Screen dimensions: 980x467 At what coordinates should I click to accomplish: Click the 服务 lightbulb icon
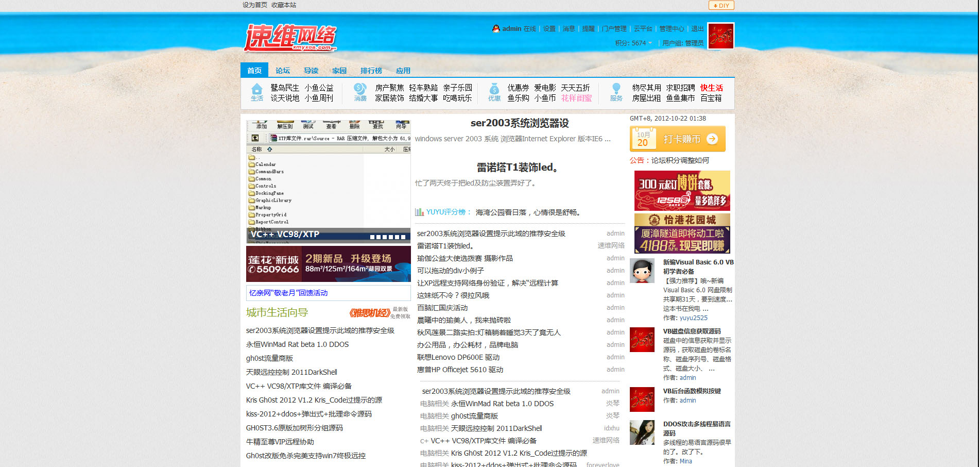coord(616,89)
